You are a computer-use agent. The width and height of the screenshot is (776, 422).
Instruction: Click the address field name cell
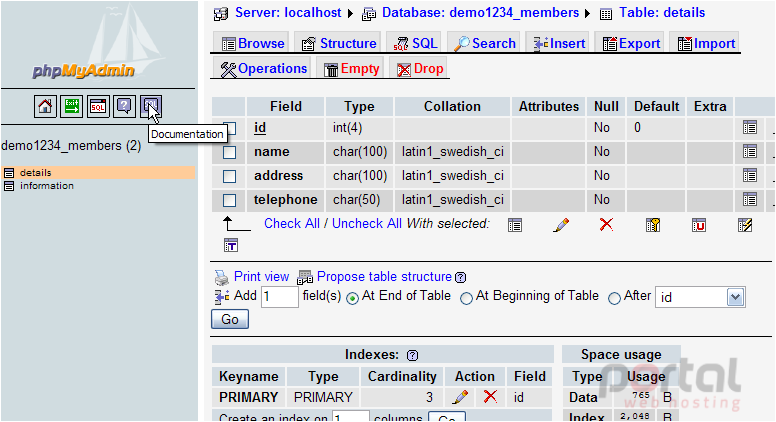coord(286,176)
